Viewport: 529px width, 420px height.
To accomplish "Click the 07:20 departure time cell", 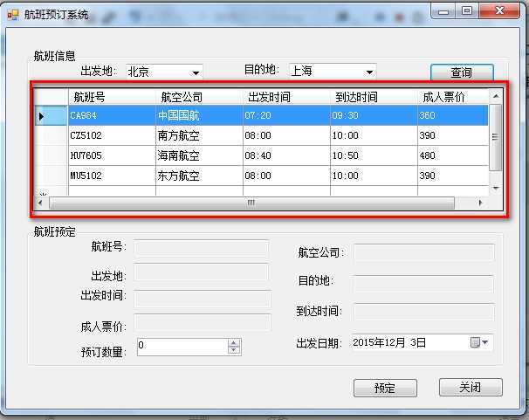I will (286, 115).
